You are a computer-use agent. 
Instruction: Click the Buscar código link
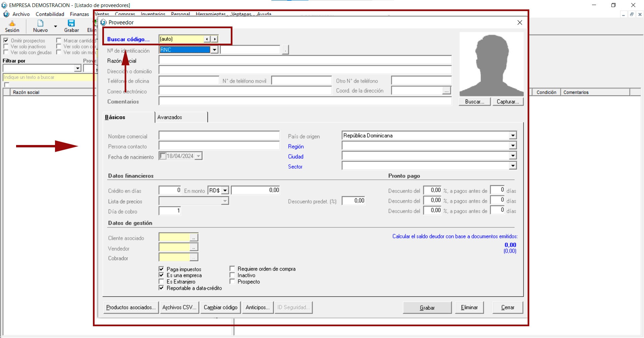pos(128,39)
